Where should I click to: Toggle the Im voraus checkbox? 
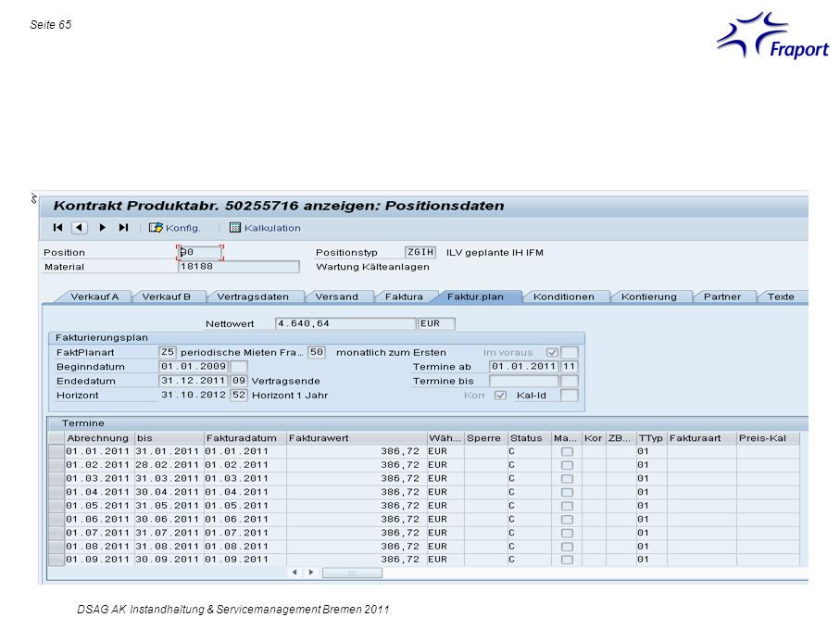click(x=552, y=352)
